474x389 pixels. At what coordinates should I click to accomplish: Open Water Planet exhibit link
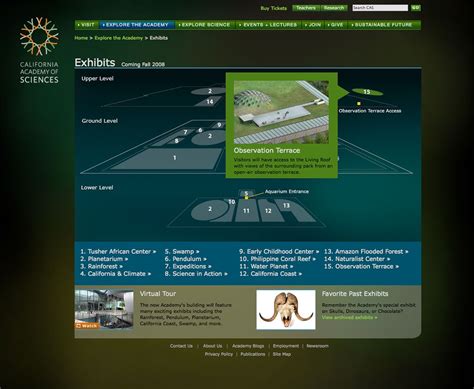pos(266,266)
